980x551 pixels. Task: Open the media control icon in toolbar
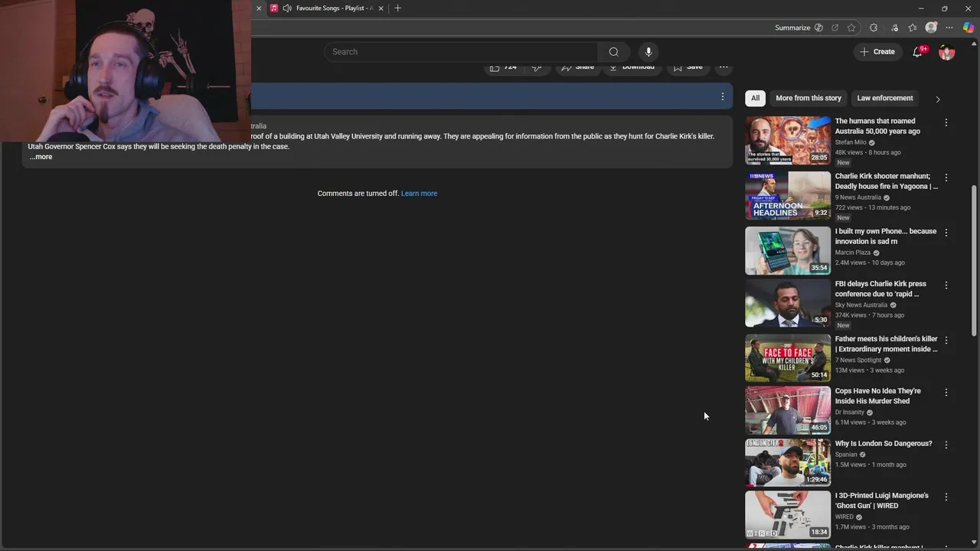894,28
